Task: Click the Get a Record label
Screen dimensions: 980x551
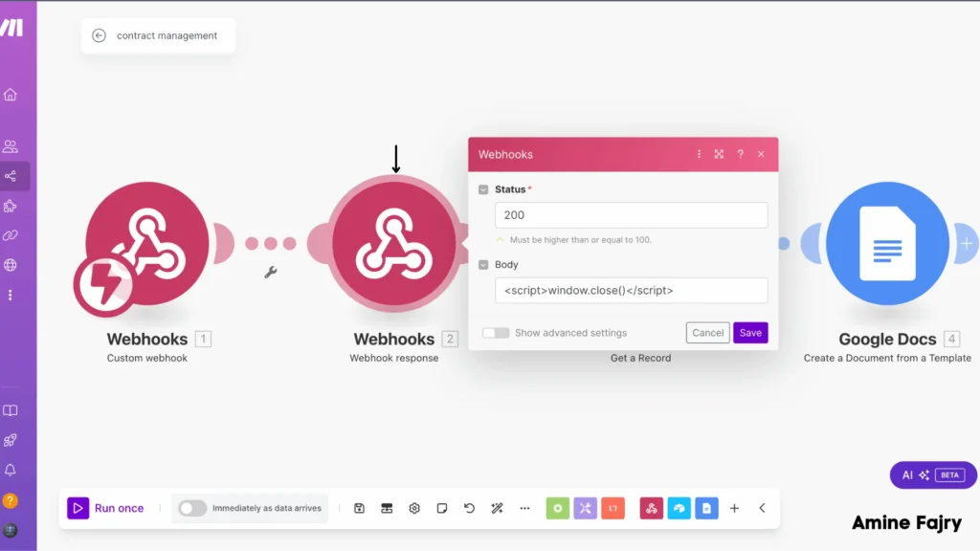Action: click(x=640, y=358)
